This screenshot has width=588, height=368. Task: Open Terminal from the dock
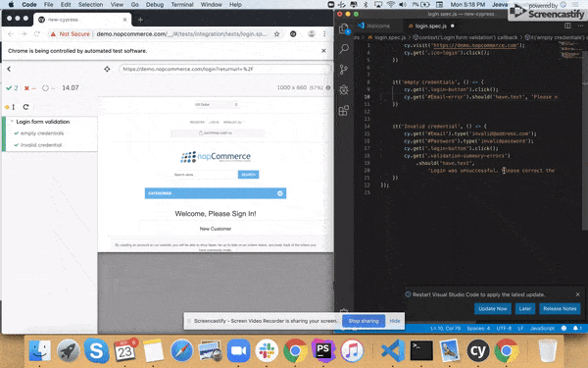[x=421, y=350]
